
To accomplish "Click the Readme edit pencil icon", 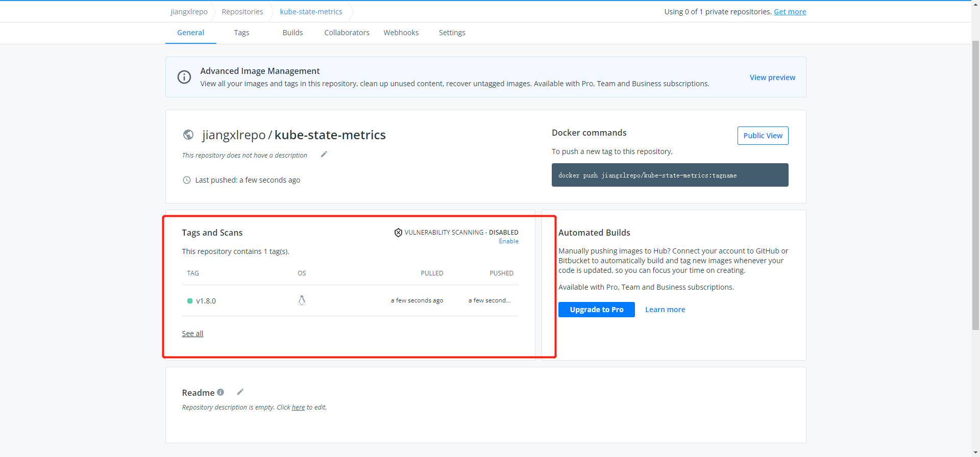I will coord(240,392).
